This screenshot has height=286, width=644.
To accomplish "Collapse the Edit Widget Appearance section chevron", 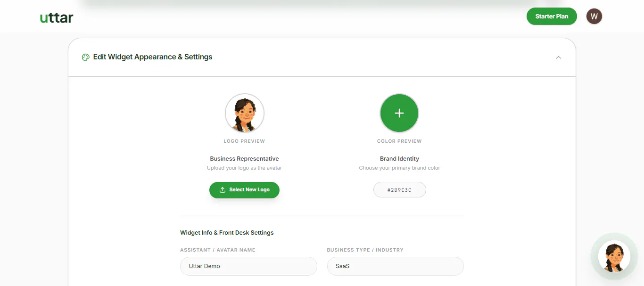I will pos(559,57).
